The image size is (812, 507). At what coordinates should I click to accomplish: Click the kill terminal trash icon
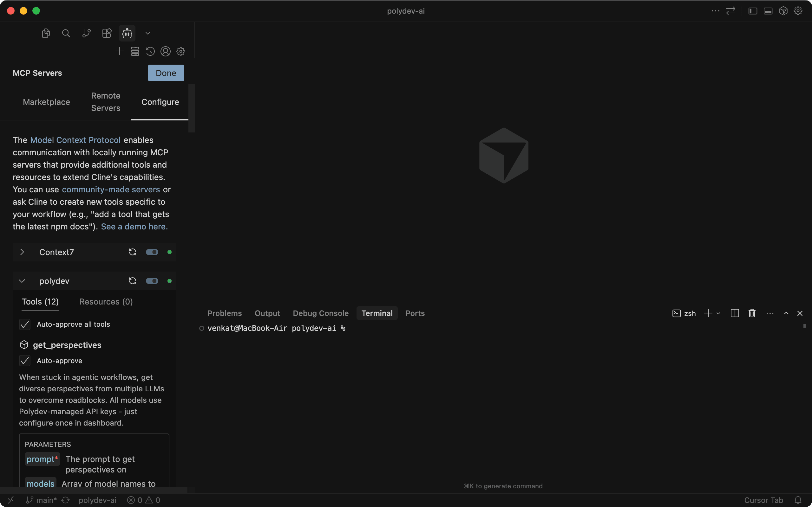[x=752, y=313]
